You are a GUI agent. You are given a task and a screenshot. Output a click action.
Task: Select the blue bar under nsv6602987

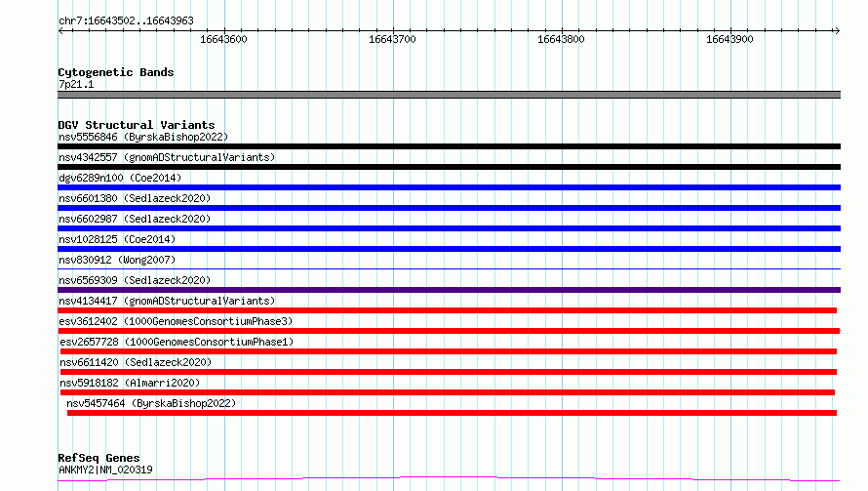click(x=449, y=228)
